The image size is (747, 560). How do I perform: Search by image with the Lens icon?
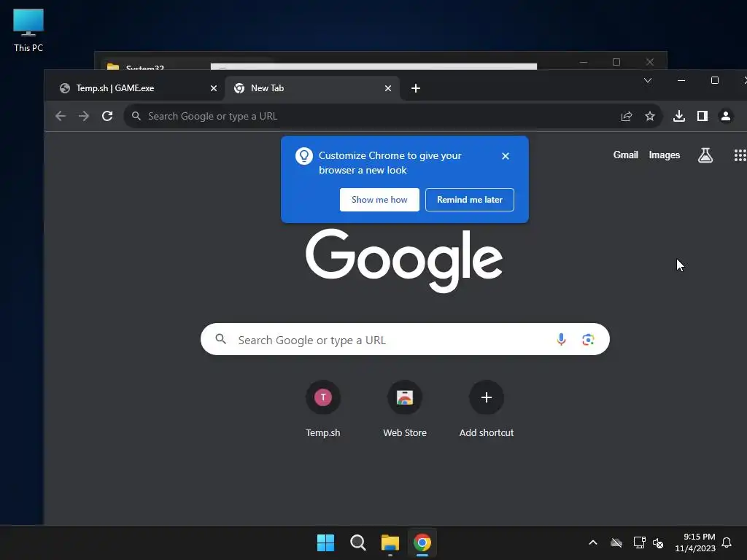pyautogui.click(x=588, y=339)
